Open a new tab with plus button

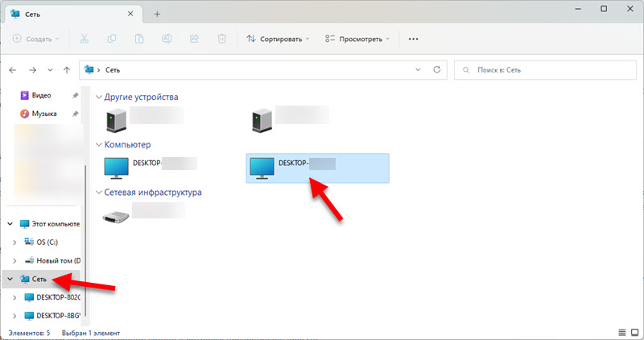pyautogui.click(x=157, y=14)
